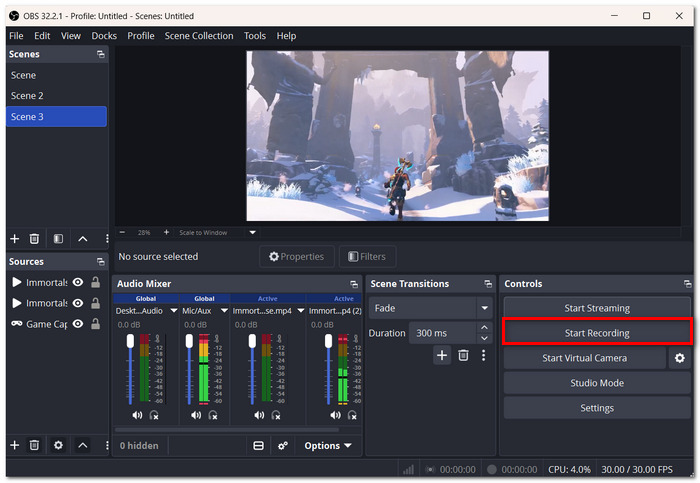This screenshot has width=700, height=483.
Task: Hide first Immortals source with eye
Action: 78,282
